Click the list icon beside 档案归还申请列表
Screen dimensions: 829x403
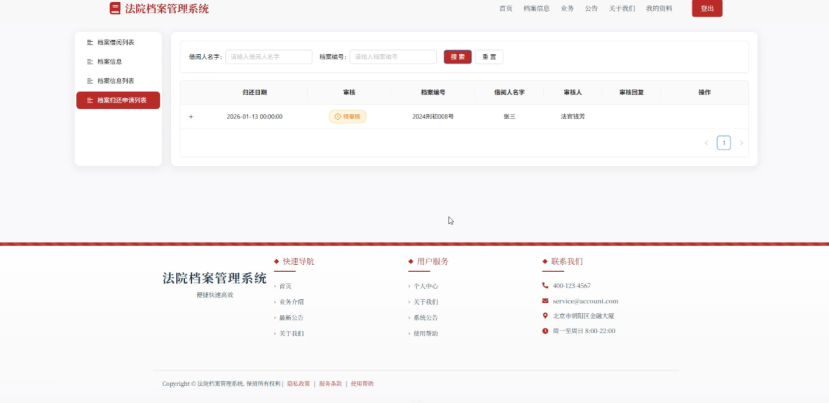[x=90, y=100]
